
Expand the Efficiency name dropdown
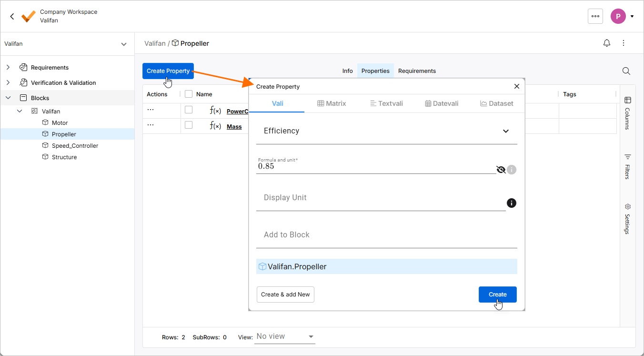pyautogui.click(x=505, y=131)
